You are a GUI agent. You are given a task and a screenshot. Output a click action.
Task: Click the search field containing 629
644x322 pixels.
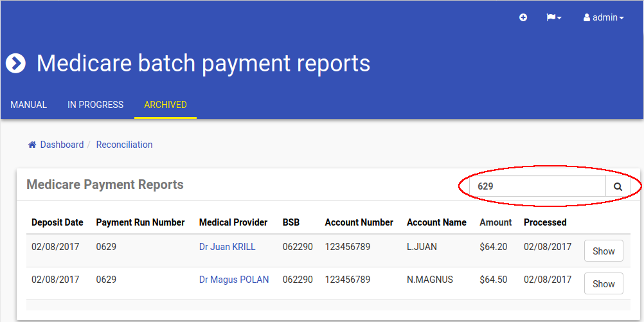pyautogui.click(x=537, y=186)
